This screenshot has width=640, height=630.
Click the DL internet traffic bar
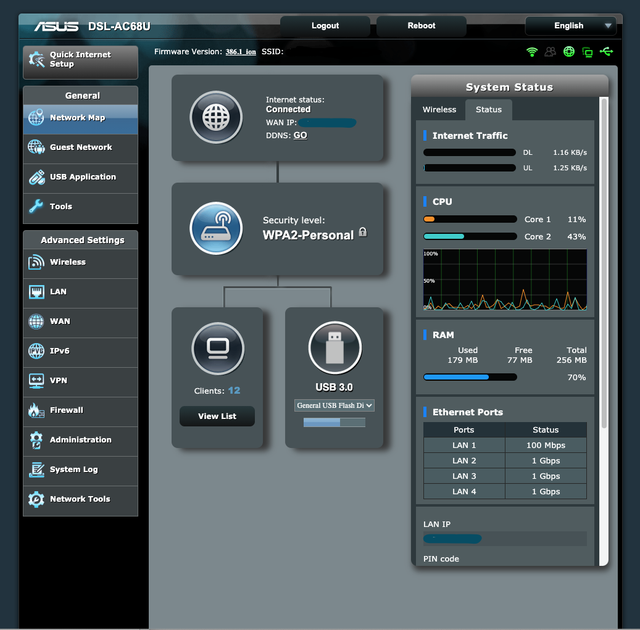click(x=469, y=153)
